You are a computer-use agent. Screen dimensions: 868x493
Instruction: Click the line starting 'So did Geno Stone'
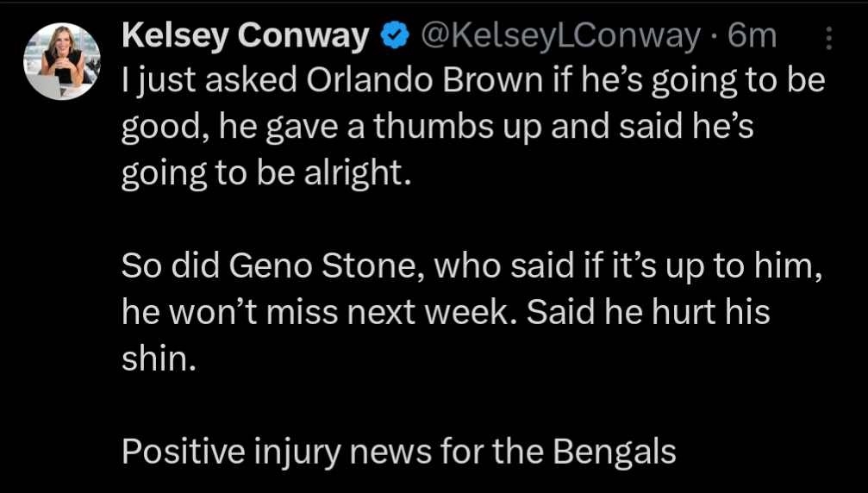pos(471,268)
